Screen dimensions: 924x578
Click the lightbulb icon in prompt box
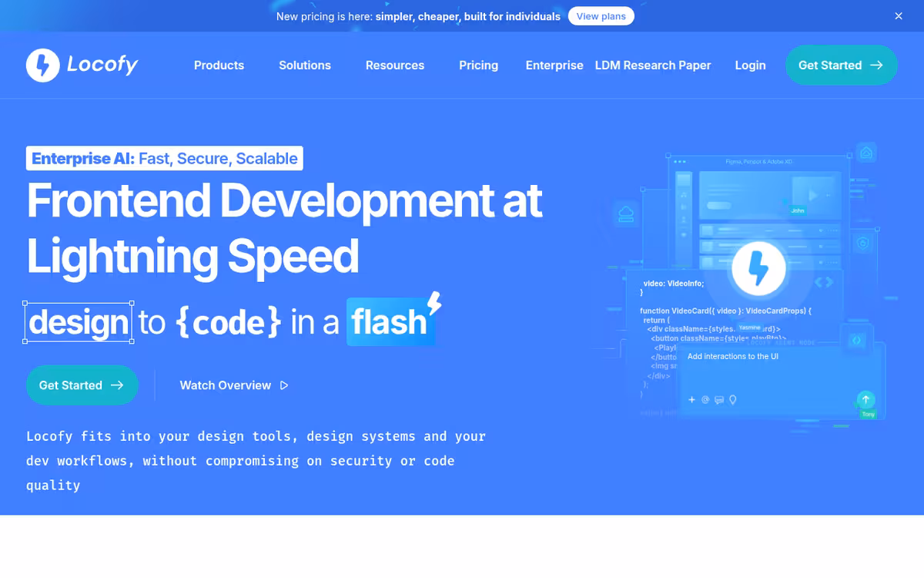(x=733, y=400)
